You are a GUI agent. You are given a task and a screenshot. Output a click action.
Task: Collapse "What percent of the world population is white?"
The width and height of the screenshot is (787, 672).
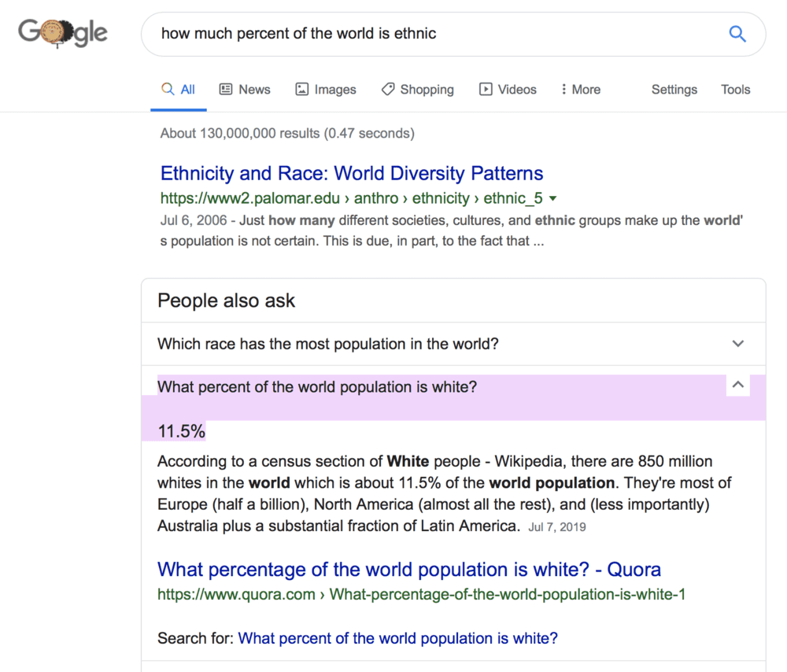(738, 385)
